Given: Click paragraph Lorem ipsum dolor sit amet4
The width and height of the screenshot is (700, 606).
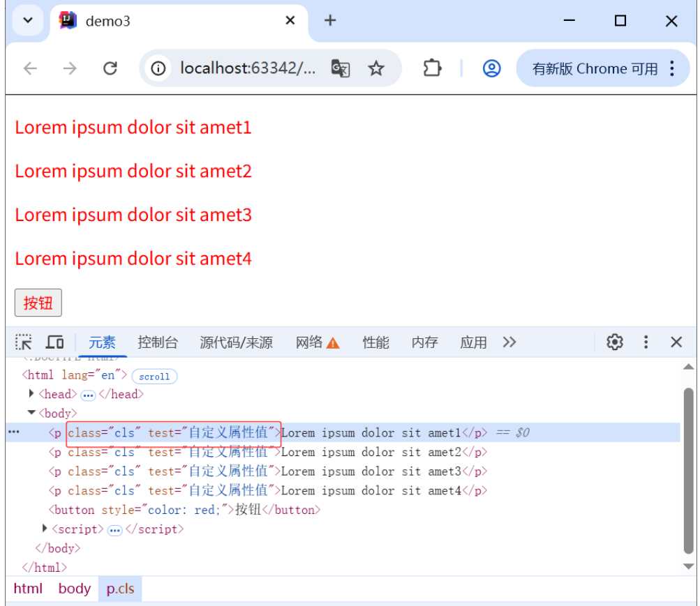Looking at the screenshot, I should (x=133, y=259).
